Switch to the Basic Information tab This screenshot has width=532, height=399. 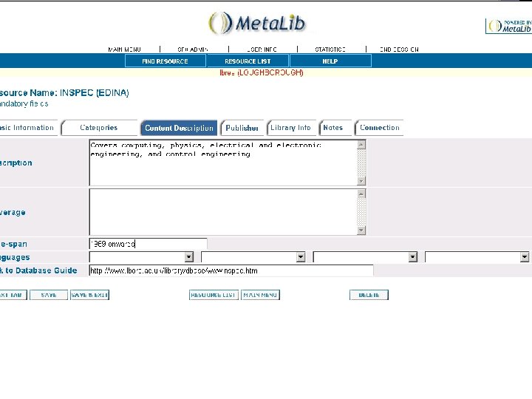(x=28, y=128)
